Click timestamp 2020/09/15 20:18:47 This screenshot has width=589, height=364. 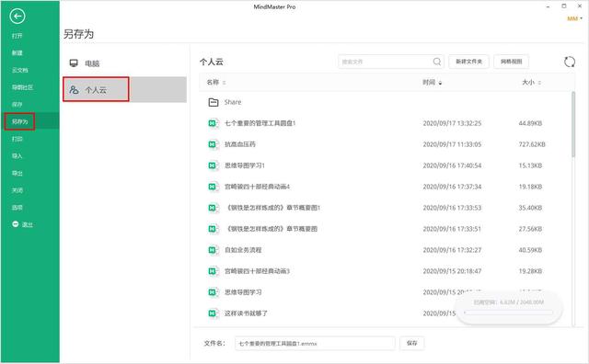tap(452, 271)
